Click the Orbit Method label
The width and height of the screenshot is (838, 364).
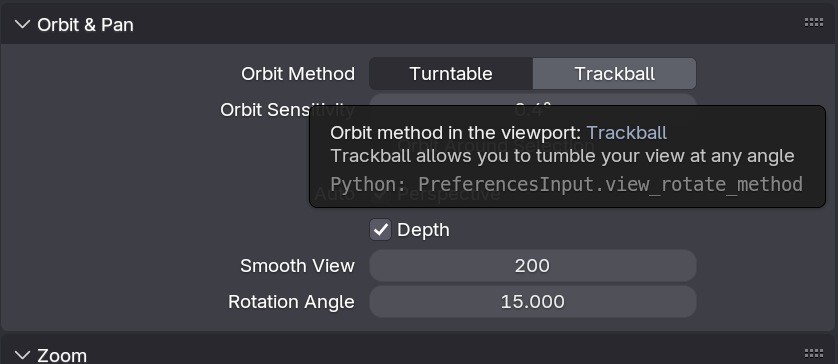pyautogui.click(x=298, y=73)
